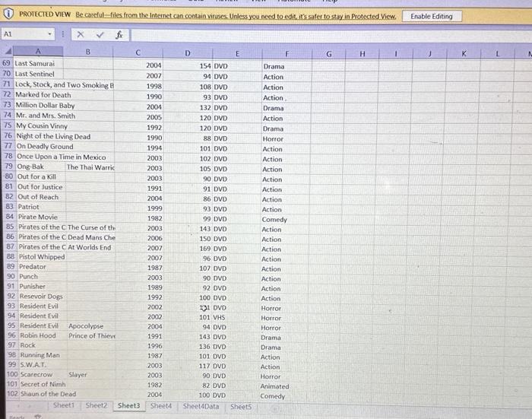Click the cell 'Out for Justice'
Screen dimensions: 532x419
coord(40,187)
